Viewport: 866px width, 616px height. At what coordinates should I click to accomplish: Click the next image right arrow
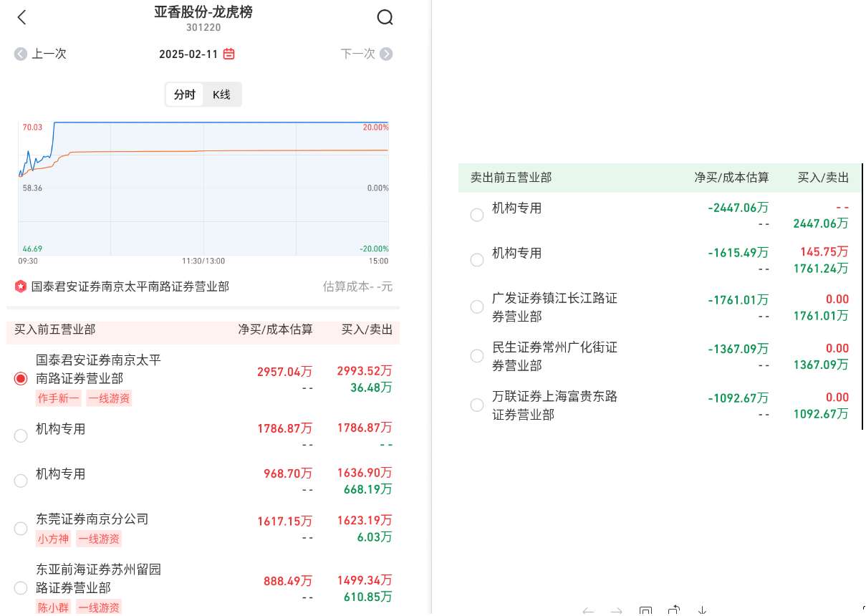616,611
